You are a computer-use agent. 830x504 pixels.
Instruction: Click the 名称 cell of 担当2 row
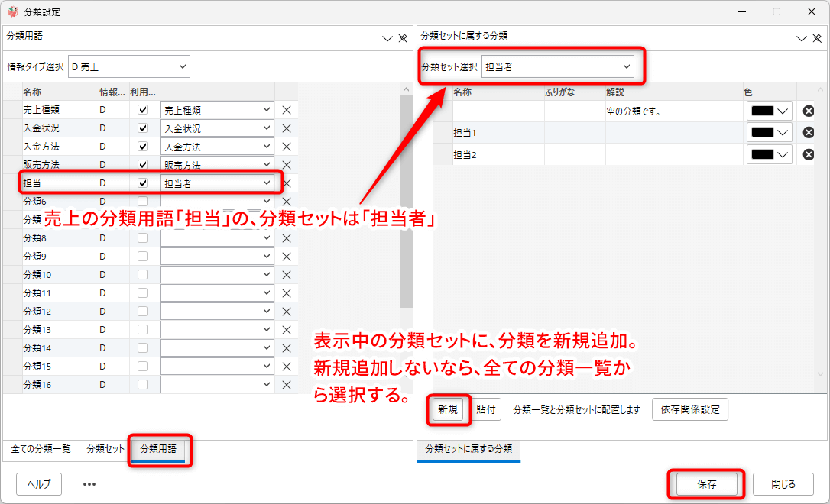point(497,154)
